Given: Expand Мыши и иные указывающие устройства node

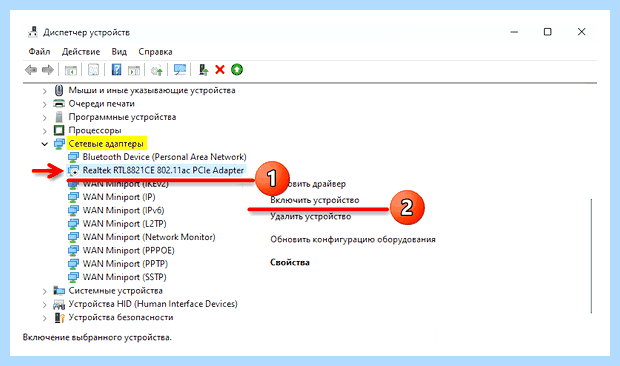Looking at the screenshot, I should click(x=44, y=91).
